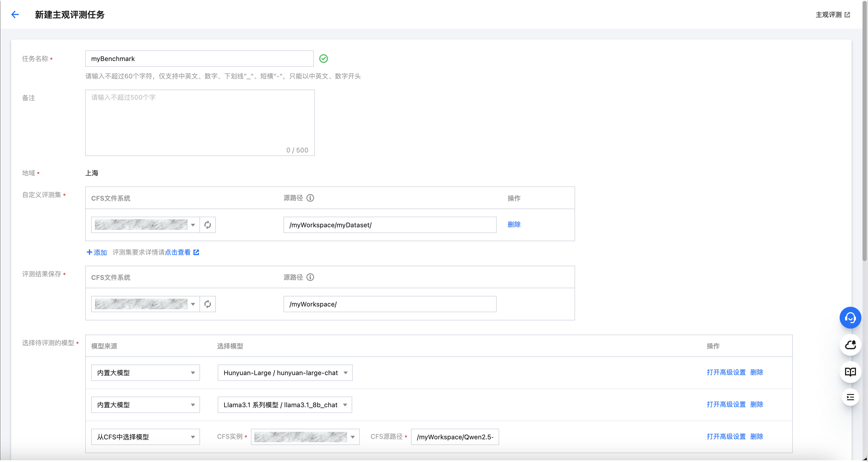Click the 备注 remarks text area
Screen dimensions: 868x462
click(x=200, y=123)
